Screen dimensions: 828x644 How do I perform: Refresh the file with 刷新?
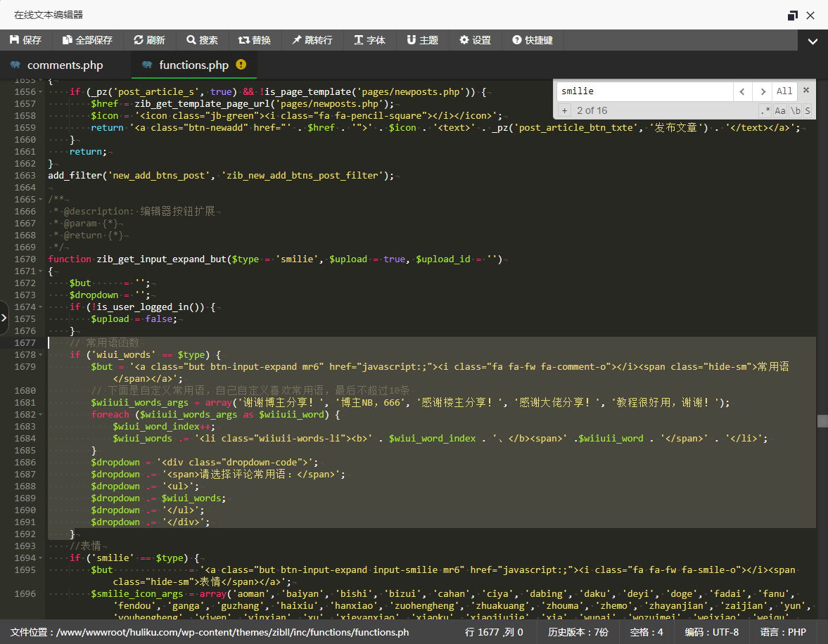pyautogui.click(x=149, y=40)
